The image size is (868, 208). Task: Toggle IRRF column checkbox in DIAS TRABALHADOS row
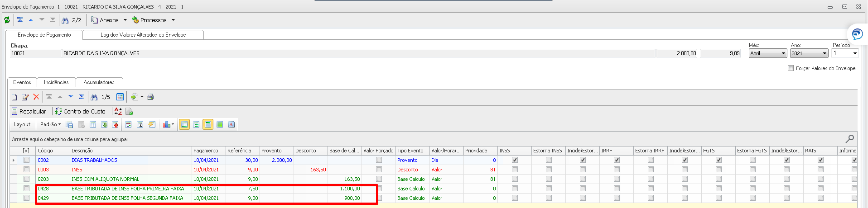point(617,160)
